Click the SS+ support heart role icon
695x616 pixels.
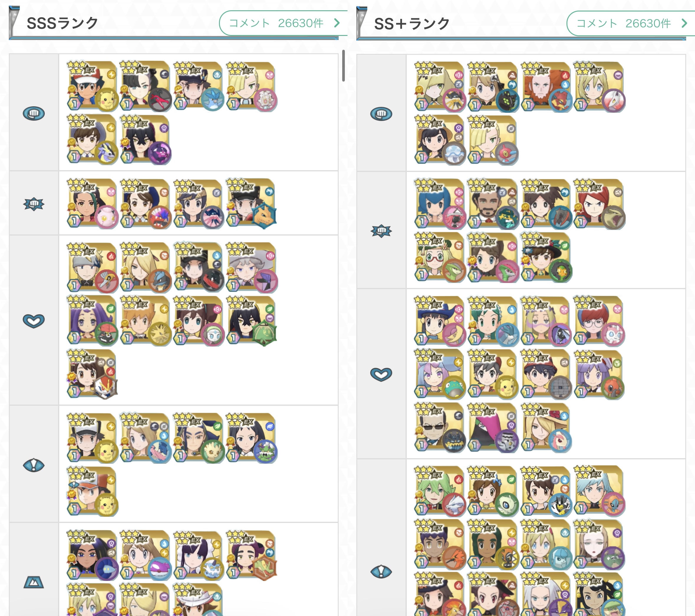(x=381, y=375)
